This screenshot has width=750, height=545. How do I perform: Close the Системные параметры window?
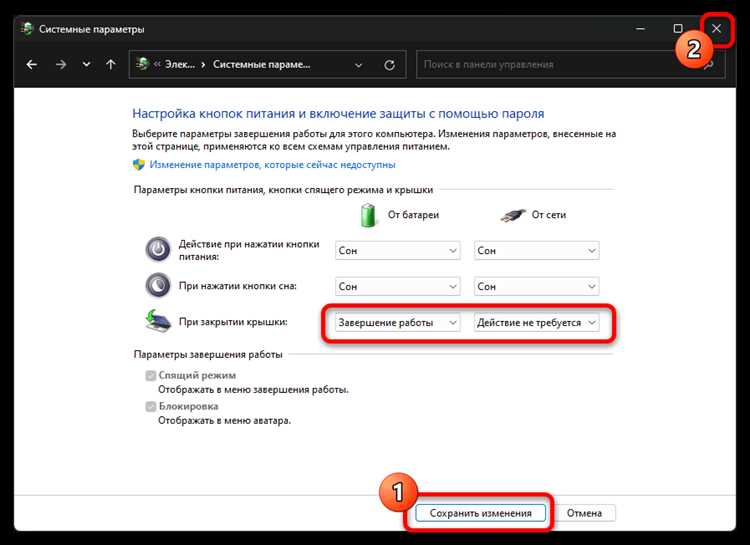(716, 29)
